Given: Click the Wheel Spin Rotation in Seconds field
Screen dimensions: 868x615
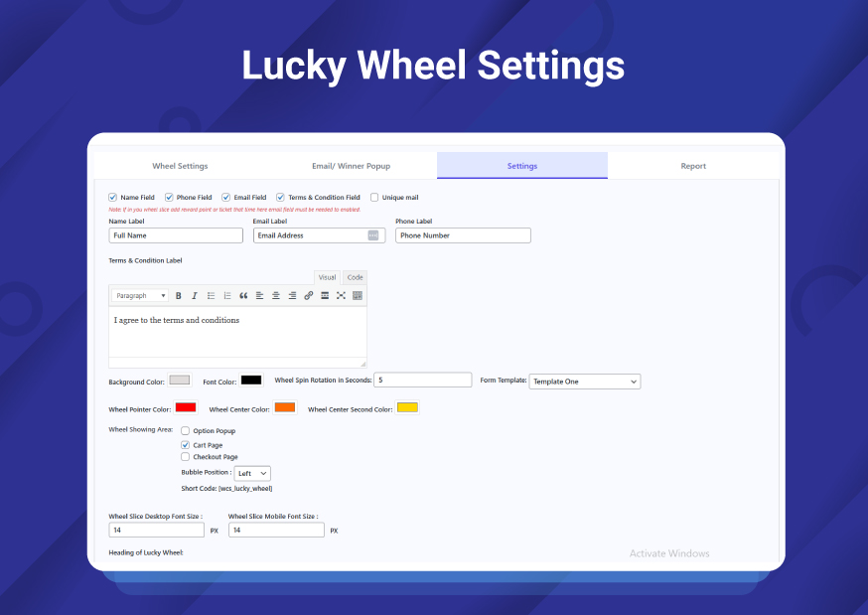Looking at the screenshot, I should click(x=423, y=380).
